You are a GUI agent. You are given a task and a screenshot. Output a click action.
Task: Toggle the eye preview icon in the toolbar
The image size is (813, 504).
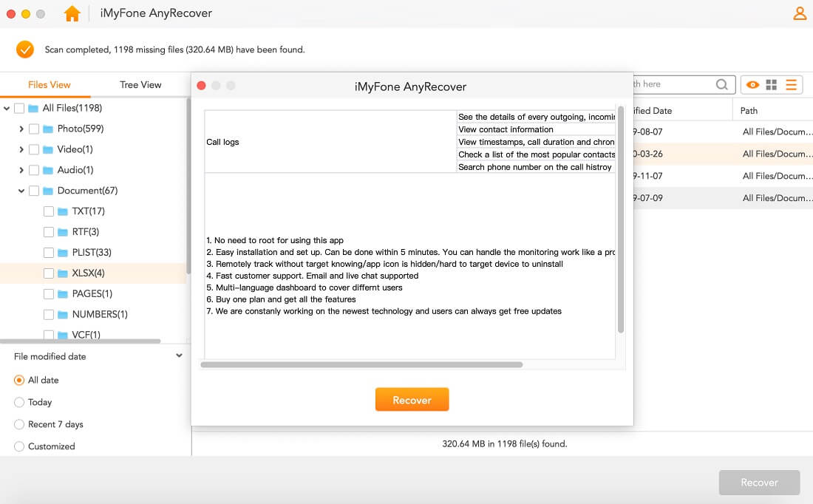pos(752,84)
